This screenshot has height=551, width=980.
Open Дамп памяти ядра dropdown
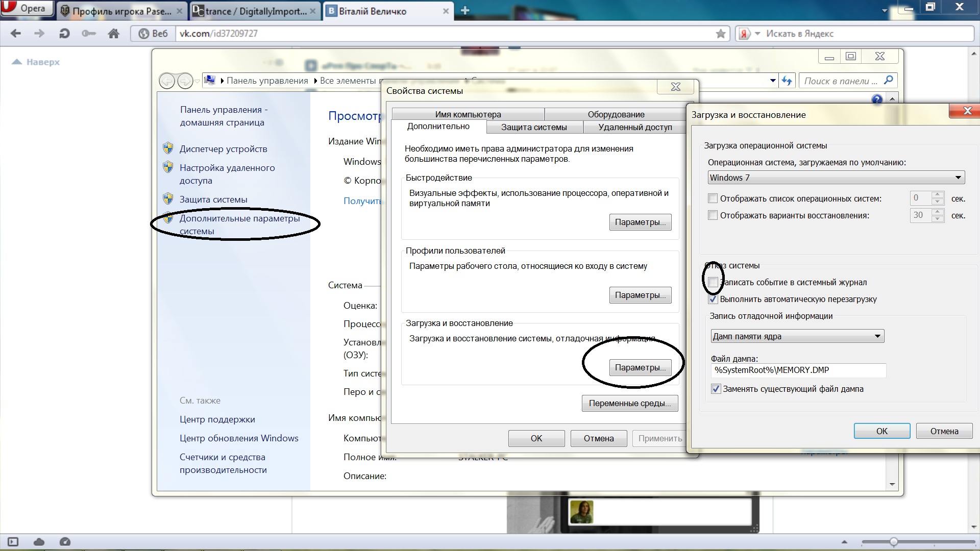tap(797, 336)
